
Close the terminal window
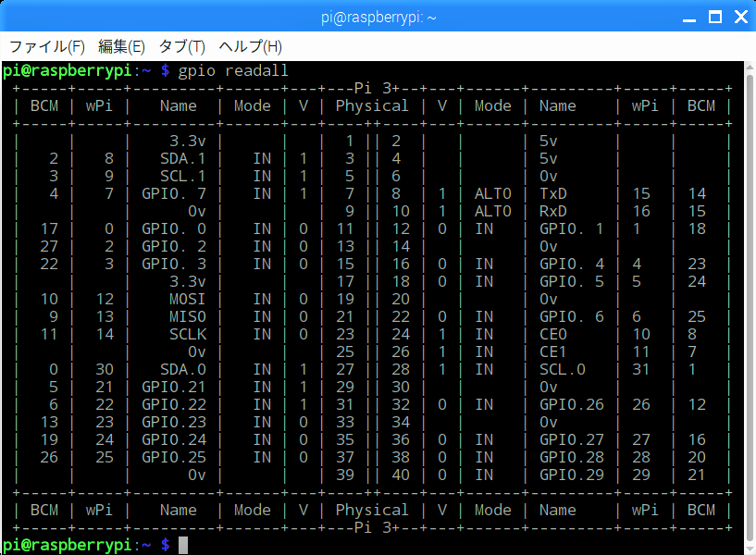click(x=741, y=18)
